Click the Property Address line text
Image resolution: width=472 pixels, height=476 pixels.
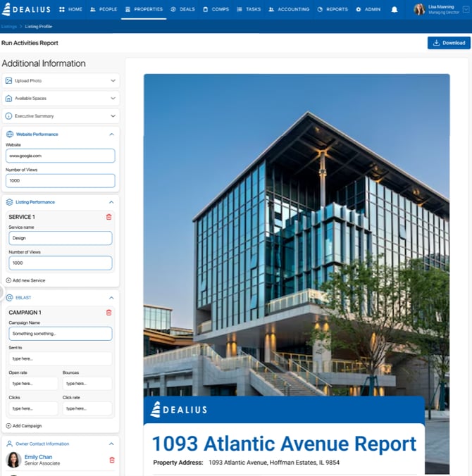point(247,463)
